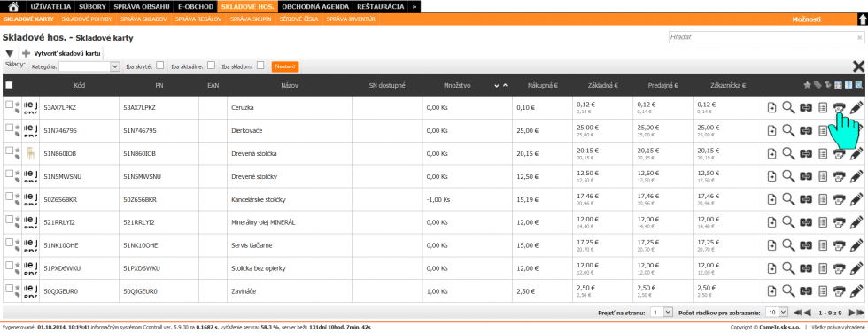Screen dimensions: 868x333
Task: Switch to the Skladové pohyby submenu
Action: pos(87,19)
